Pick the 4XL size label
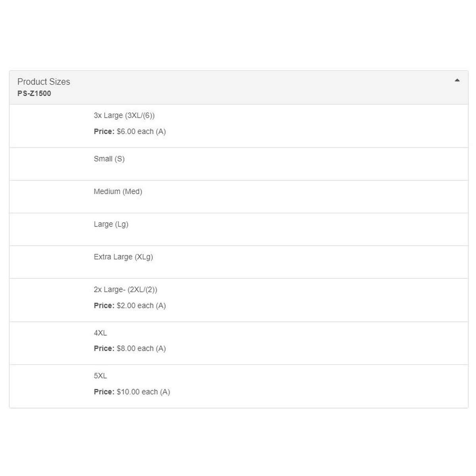This screenshot has height=476, width=476. (x=100, y=333)
